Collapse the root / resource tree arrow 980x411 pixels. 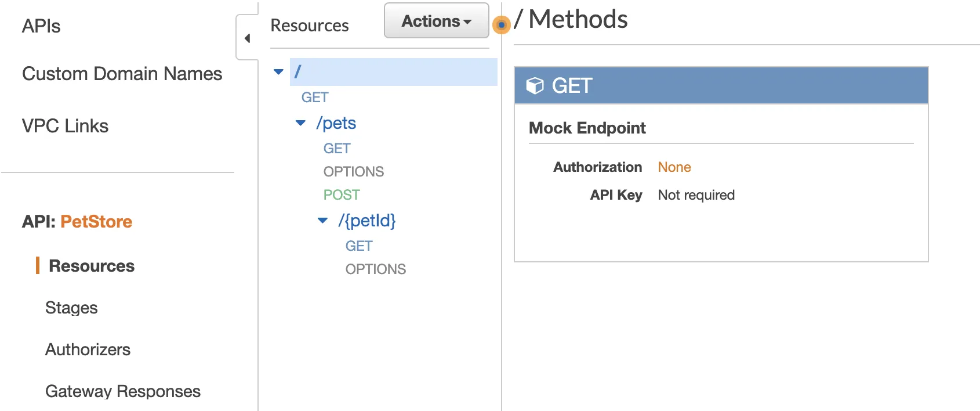pyautogui.click(x=278, y=72)
